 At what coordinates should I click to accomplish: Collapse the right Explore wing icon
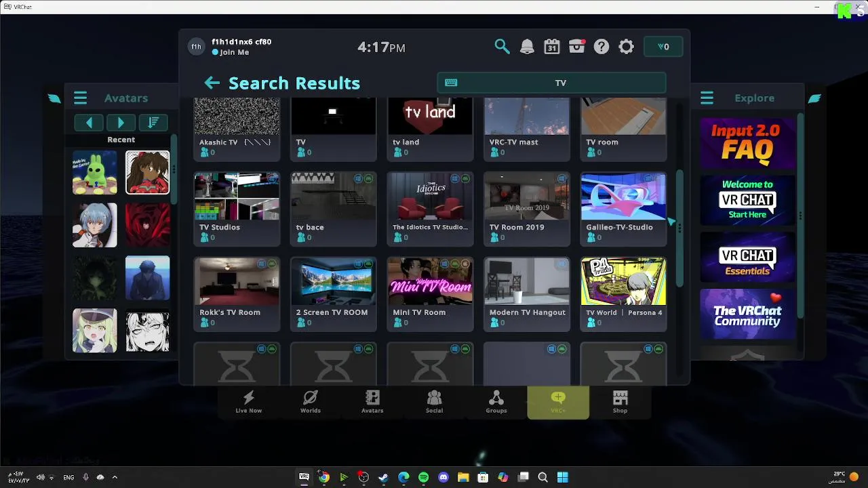point(814,98)
